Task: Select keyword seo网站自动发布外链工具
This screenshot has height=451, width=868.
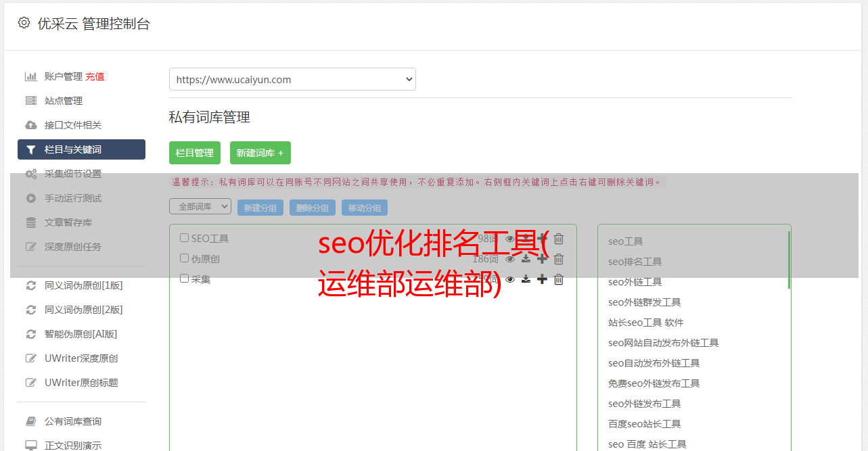Action: [x=663, y=343]
